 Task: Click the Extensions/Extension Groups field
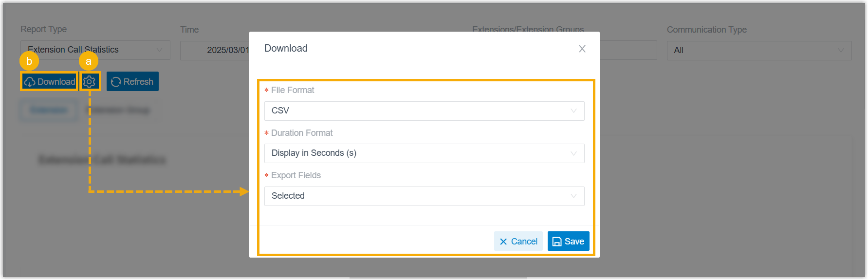(x=627, y=51)
